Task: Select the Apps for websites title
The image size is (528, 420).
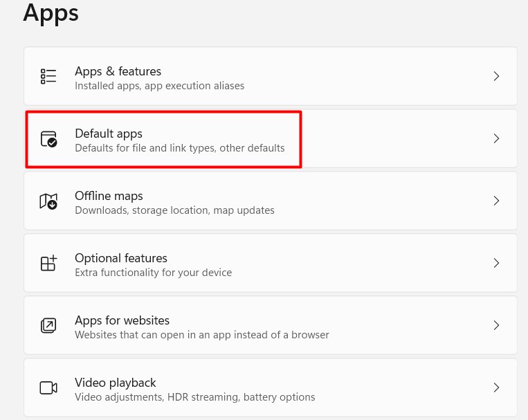Action: click(x=122, y=320)
